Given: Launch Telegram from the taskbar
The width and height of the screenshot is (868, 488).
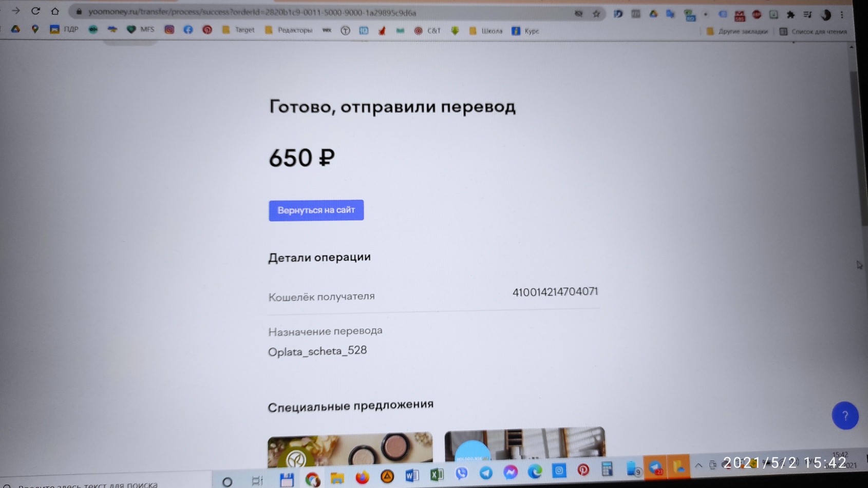Looking at the screenshot, I should click(486, 473).
